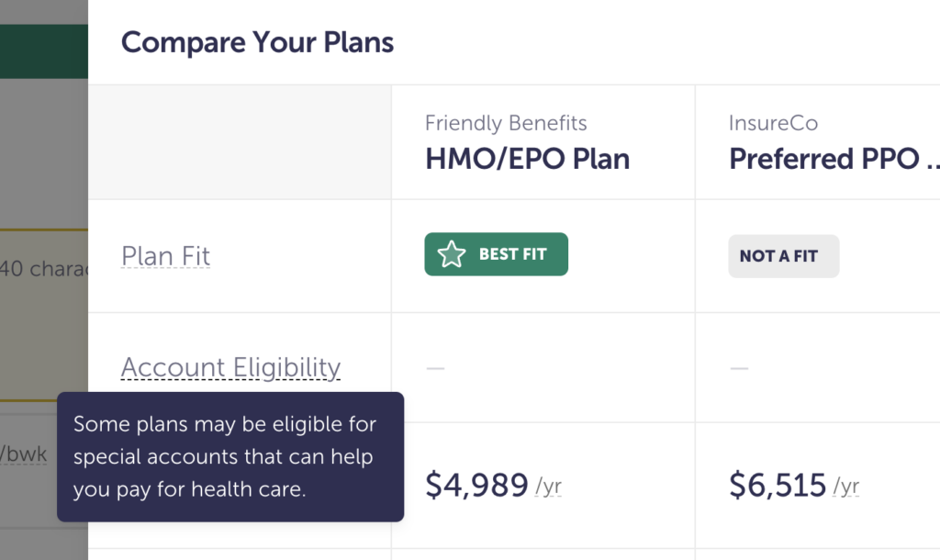The image size is (940, 560).
Task: Click the Friendly Benefits carrier name
Action: (506, 123)
